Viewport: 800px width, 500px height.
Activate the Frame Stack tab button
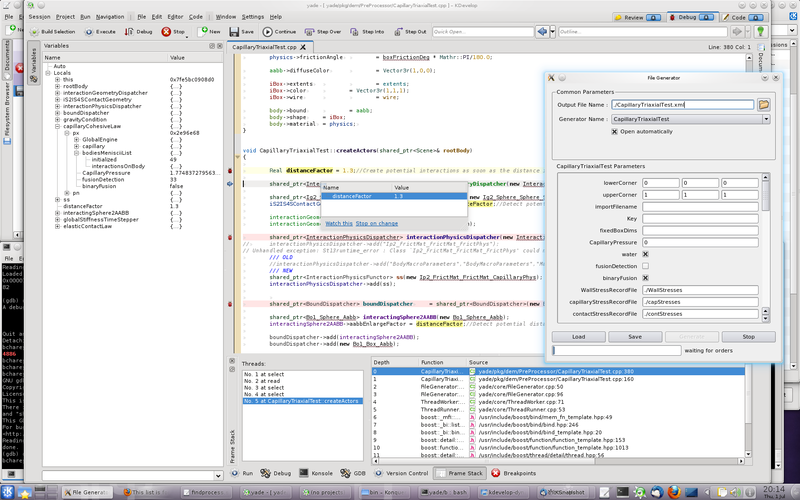[459, 473]
